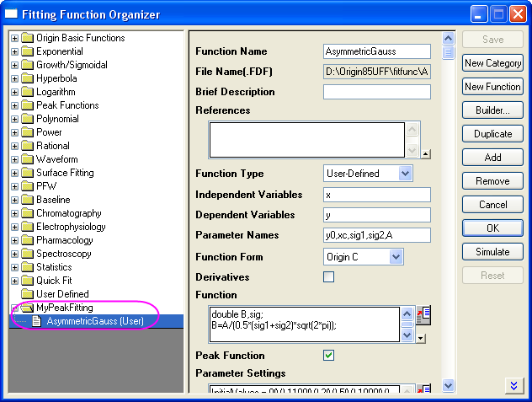The height and width of the screenshot is (402, 532).
Task: Click the Peak Functions folder icon
Action: [27, 105]
